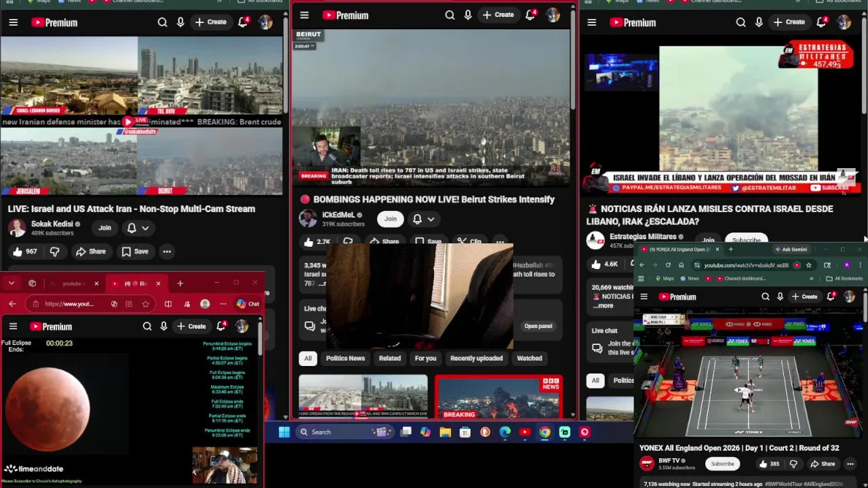The image size is (868, 488).
Task: Open the guide menu in Sokak Kedisi window
Action: point(13,22)
